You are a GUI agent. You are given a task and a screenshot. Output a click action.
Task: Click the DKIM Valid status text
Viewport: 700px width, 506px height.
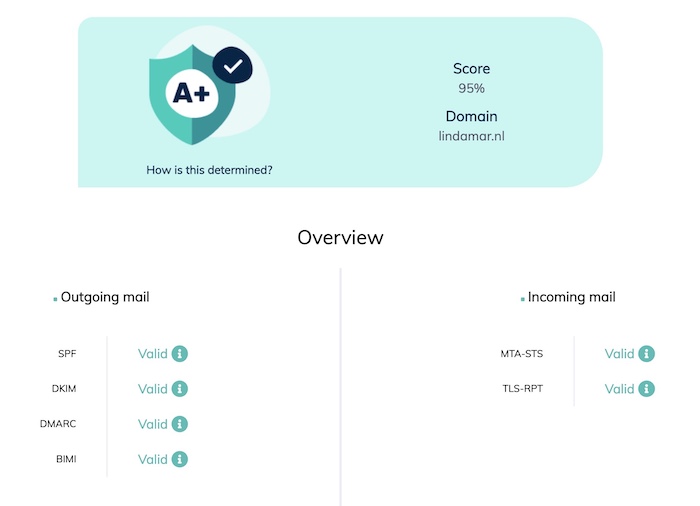pos(153,389)
